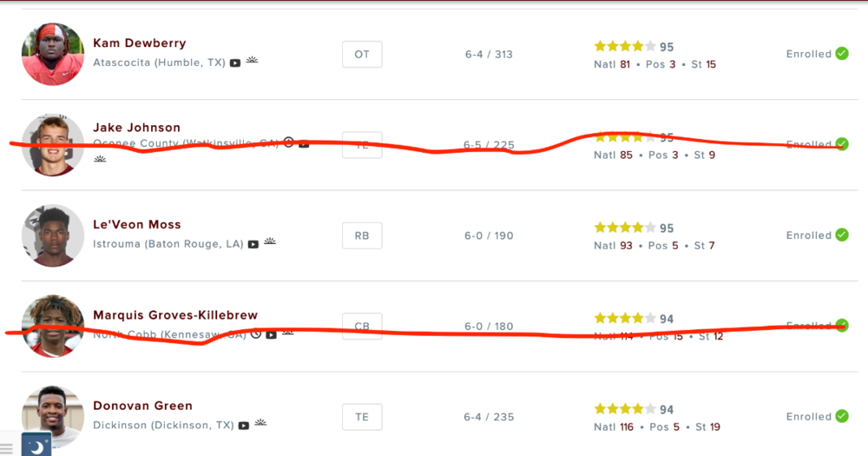Click the green Enrolled checkmark for Le'Veon Moss
Viewport: 868px width, 456px height.
[842, 235]
